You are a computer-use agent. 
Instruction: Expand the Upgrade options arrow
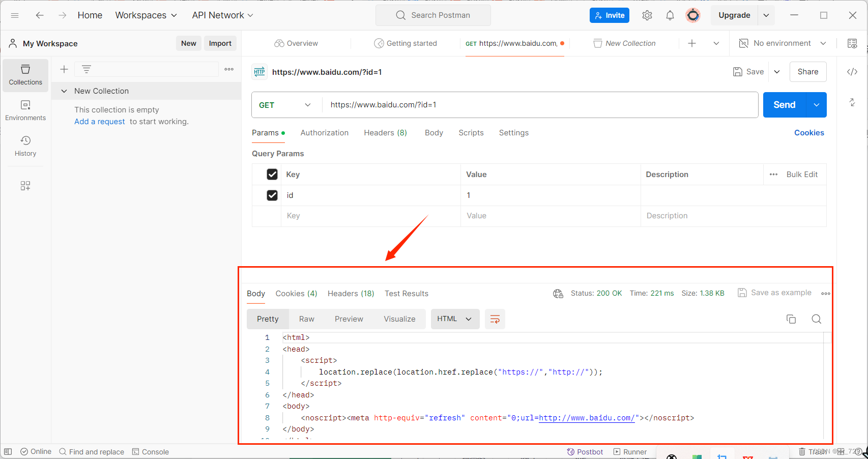click(766, 15)
